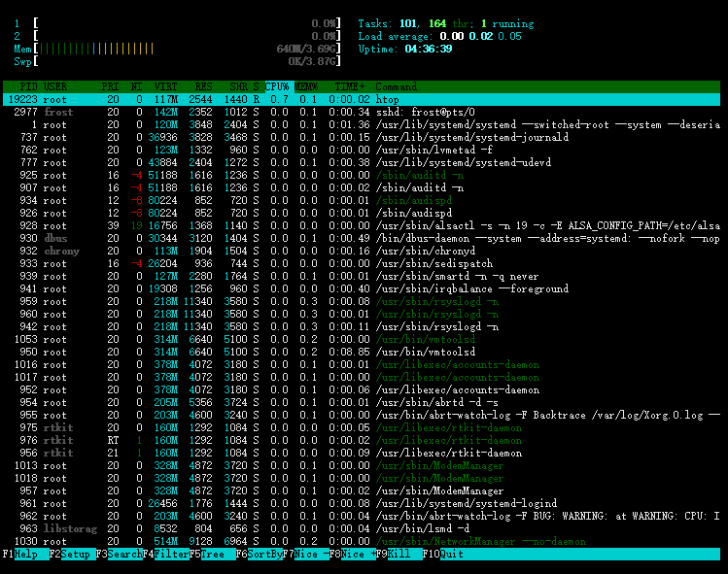
Task: Select the sedispatch process row
Action: click(362, 263)
